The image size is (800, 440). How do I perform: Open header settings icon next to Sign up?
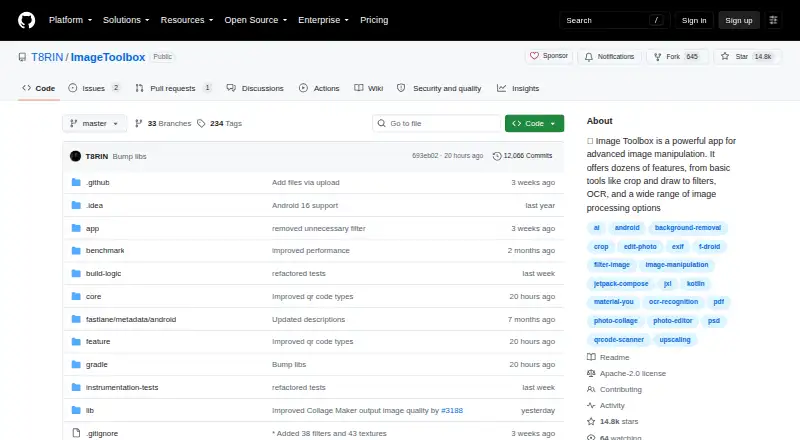773,20
